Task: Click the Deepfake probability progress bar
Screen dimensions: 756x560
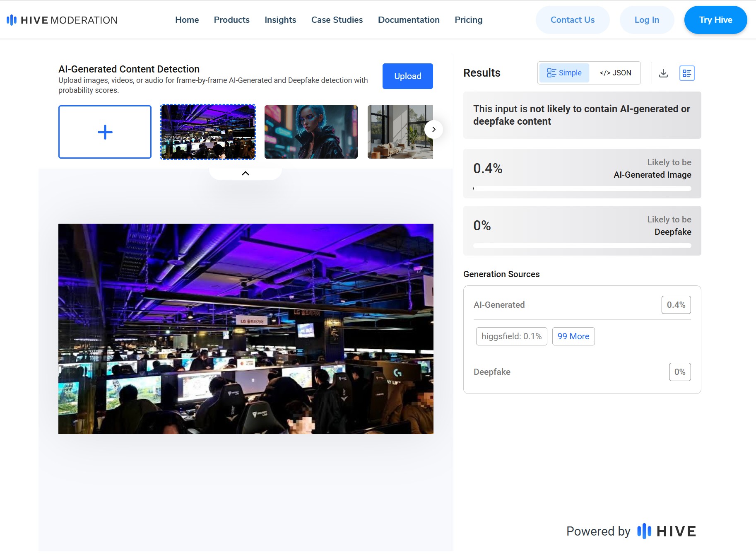Action: pyautogui.click(x=582, y=246)
